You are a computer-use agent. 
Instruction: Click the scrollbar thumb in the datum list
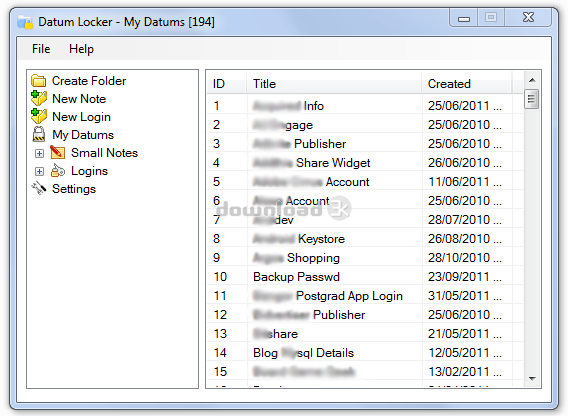531,99
